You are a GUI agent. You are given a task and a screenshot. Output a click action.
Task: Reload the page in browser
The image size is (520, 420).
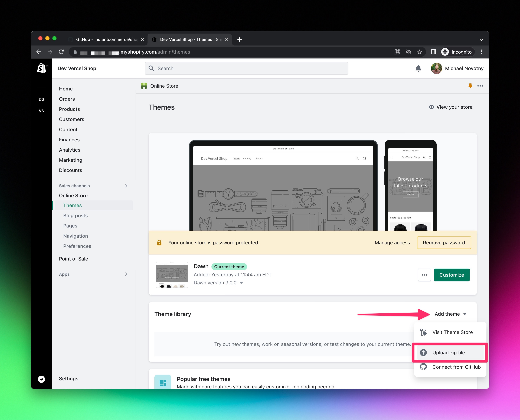[x=61, y=52]
